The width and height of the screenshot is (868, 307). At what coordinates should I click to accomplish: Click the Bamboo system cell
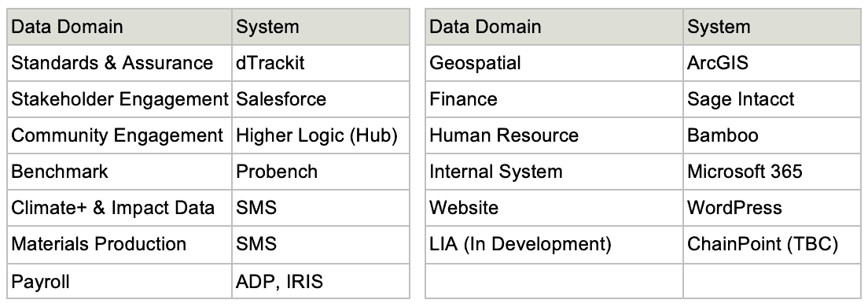pyautogui.click(x=771, y=135)
